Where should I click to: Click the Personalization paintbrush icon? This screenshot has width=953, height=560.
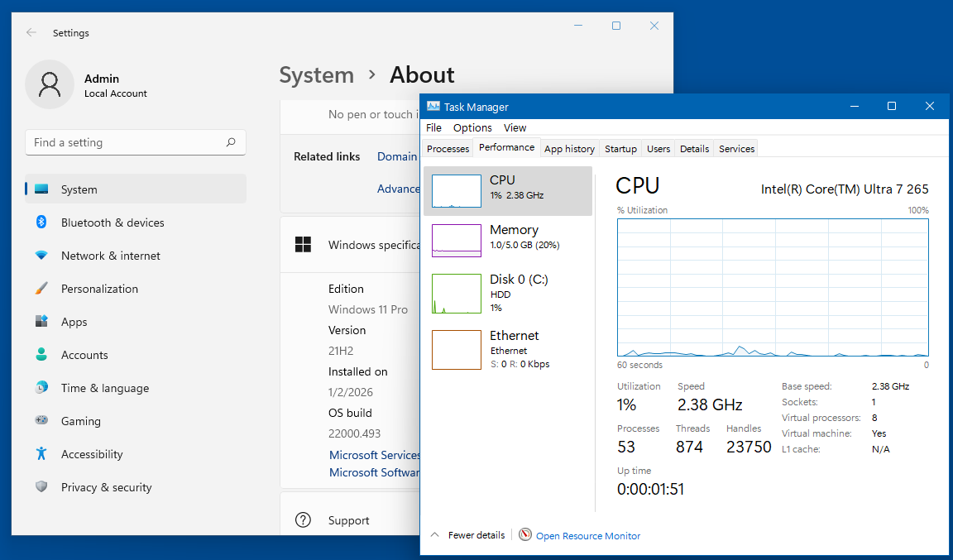[x=41, y=289]
